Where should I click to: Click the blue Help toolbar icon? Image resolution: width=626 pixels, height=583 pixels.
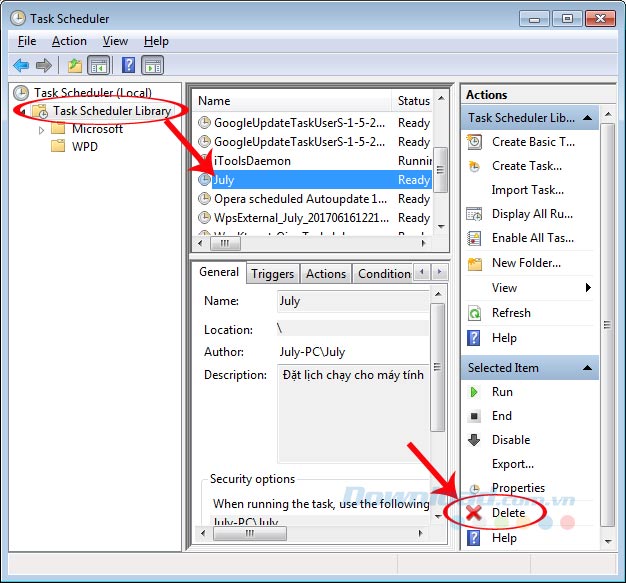coord(128,65)
